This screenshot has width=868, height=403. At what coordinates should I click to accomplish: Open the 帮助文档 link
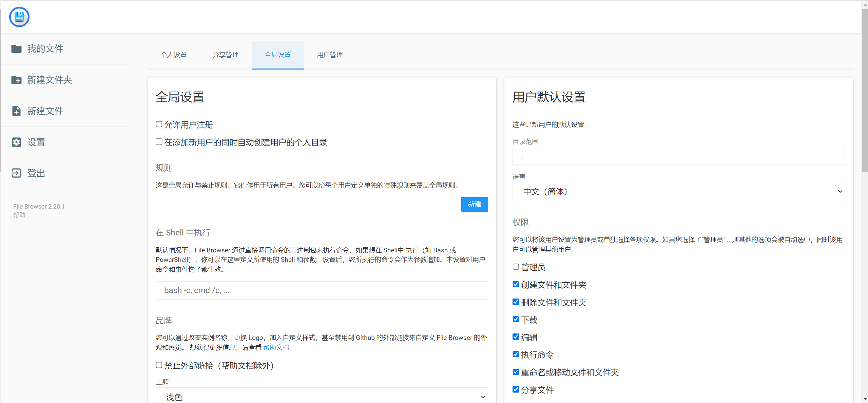point(276,347)
